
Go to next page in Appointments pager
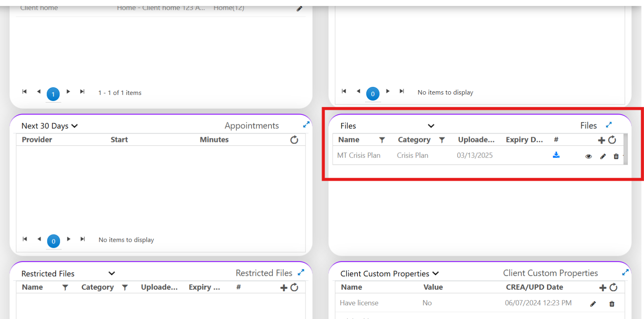coord(69,239)
